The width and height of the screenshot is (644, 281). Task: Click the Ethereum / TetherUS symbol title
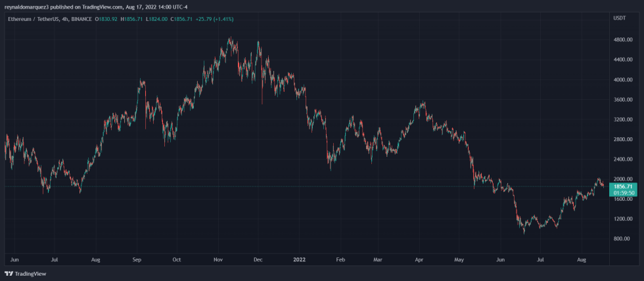click(x=30, y=19)
